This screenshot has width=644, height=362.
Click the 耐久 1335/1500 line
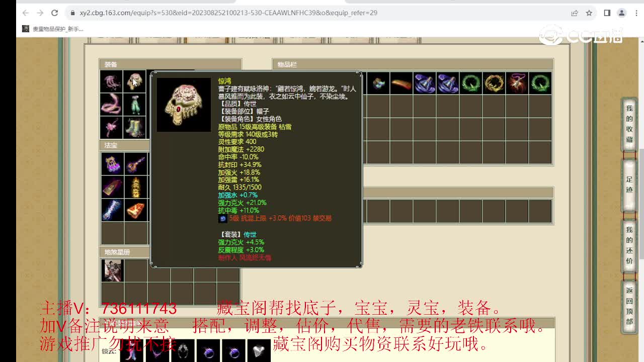pyautogui.click(x=239, y=187)
